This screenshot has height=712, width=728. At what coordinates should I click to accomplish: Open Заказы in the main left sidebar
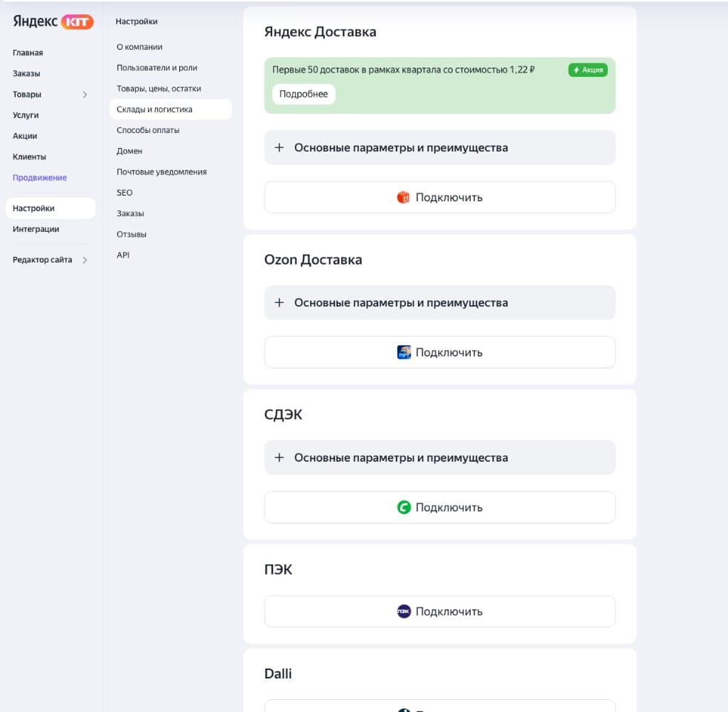pyautogui.click(x=26, y=73)
